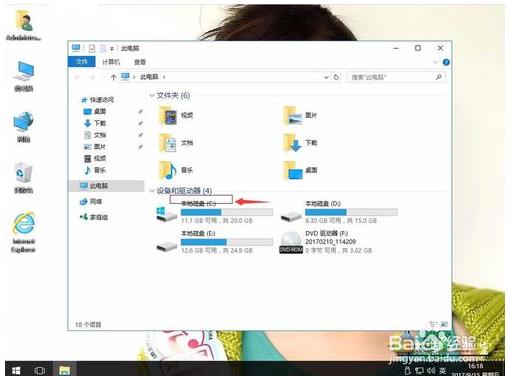The height and width of the screenshot is (377, 510).
Task: Open the 计算机 ribbon tab
Action: (x=111, y=62)
